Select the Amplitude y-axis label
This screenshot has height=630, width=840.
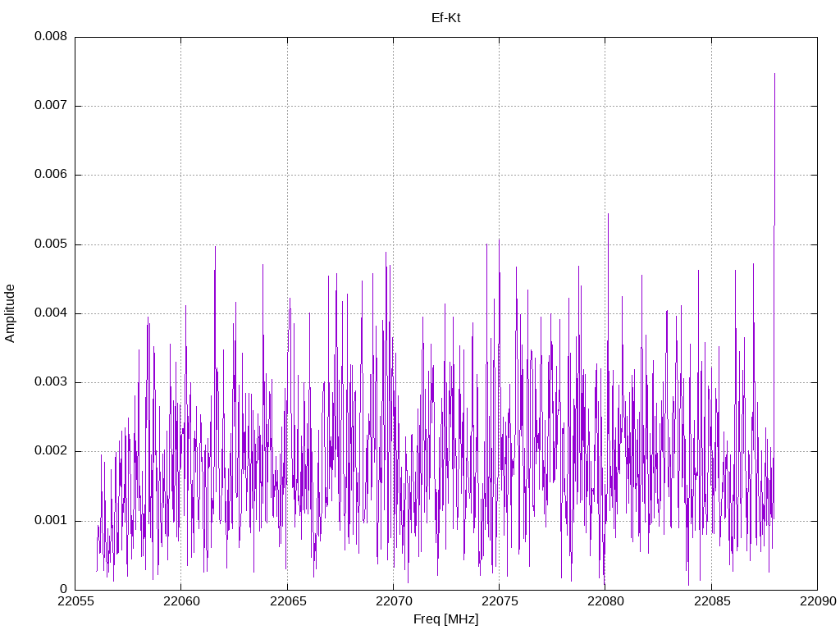(x=10, y=313)
